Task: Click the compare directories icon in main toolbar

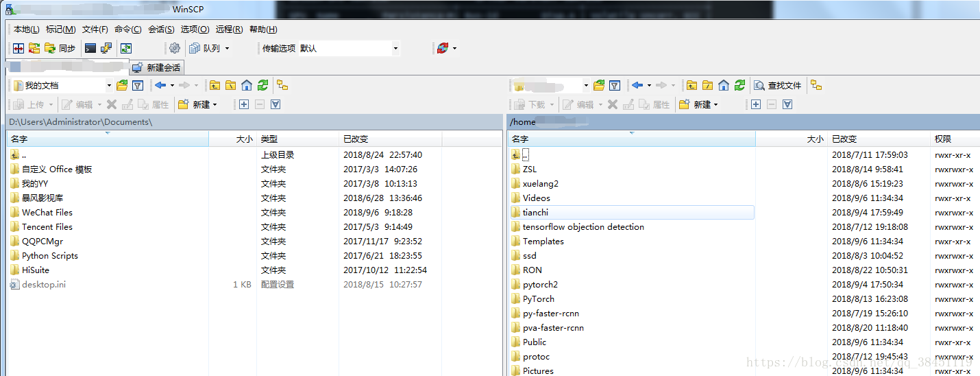Action: (19, 48)
